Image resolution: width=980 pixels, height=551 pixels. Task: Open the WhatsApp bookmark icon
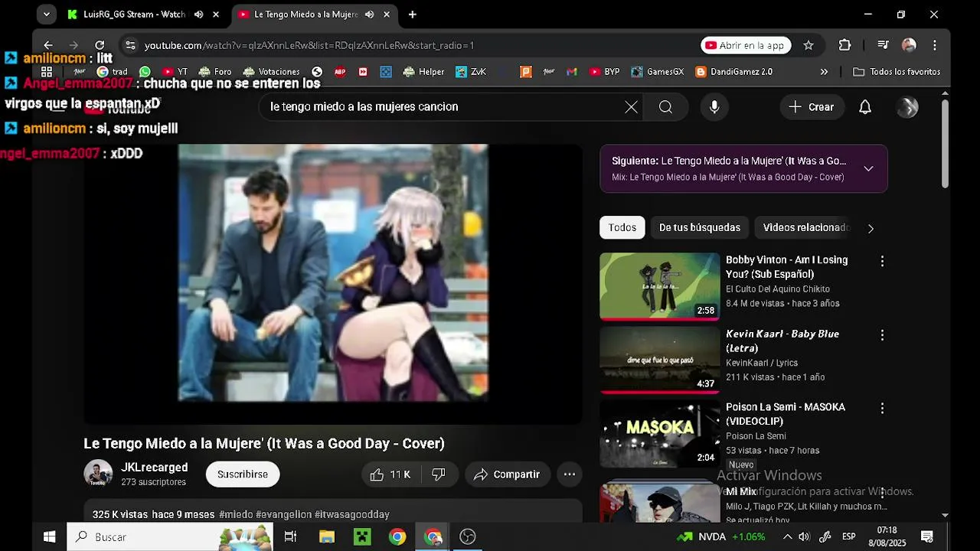point(145,72)
